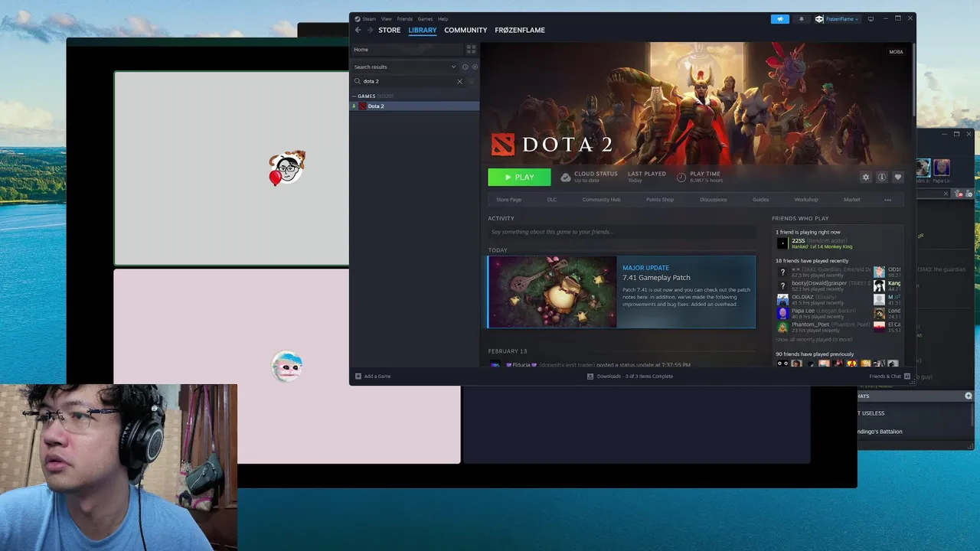Image resolution: width=980 pixels, height=551 pixels.
Task: Open Endingo's Battalion group chat
Action: tap(880, 432)
